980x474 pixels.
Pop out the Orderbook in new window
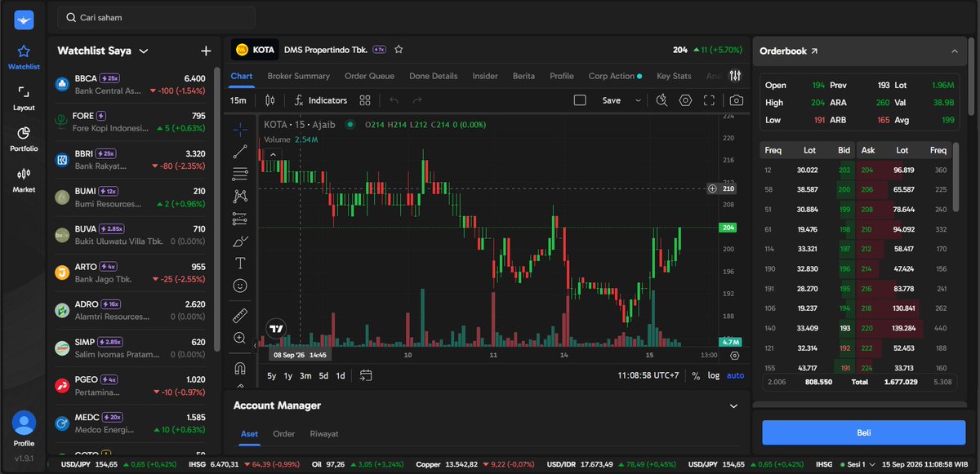(x=814, y=51)
